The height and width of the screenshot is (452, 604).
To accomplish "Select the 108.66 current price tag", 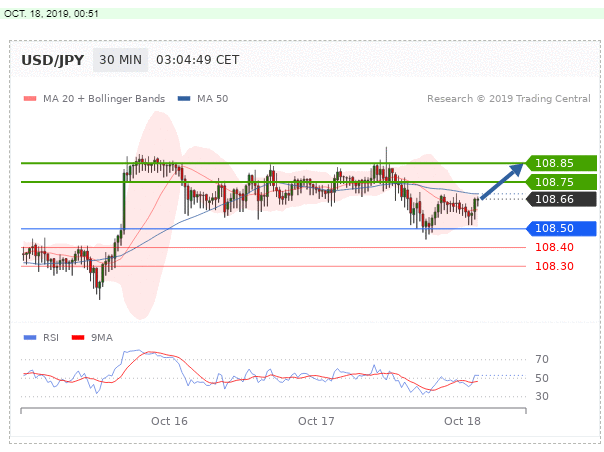I will [x=561, y=199].
